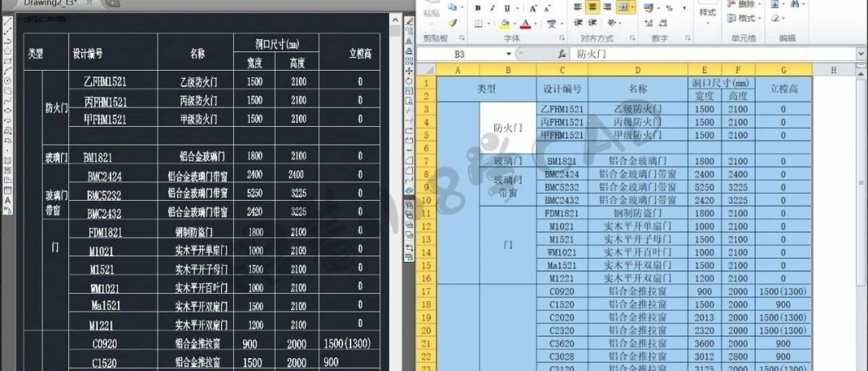Click the Excel select-all corner button
This screenshot has width=868, height=371.
click(426, 70)
